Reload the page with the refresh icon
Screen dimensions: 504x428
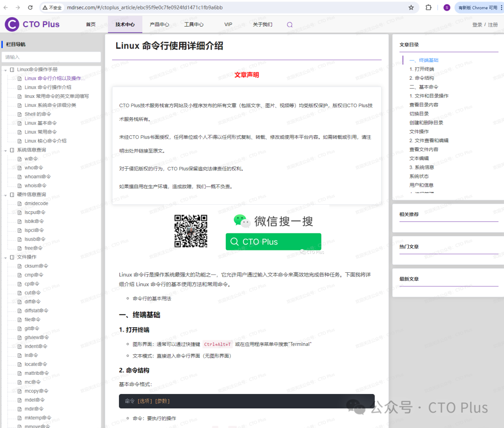30,7
